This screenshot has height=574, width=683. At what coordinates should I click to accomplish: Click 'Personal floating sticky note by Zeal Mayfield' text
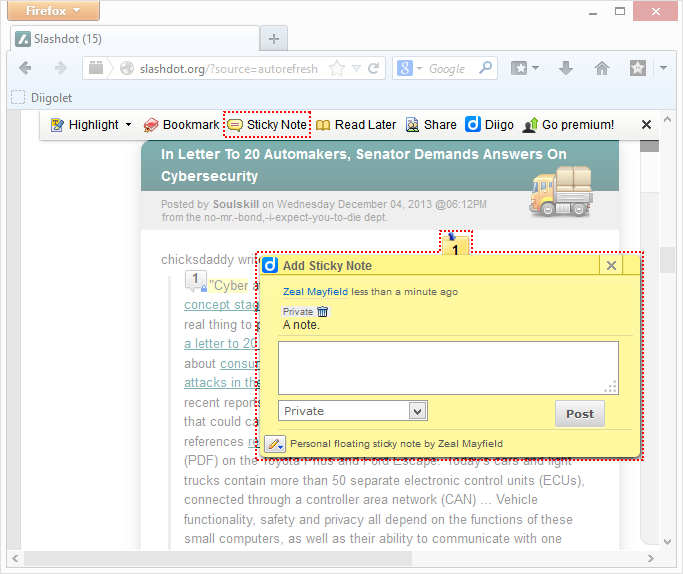click(x=396, y=444)
